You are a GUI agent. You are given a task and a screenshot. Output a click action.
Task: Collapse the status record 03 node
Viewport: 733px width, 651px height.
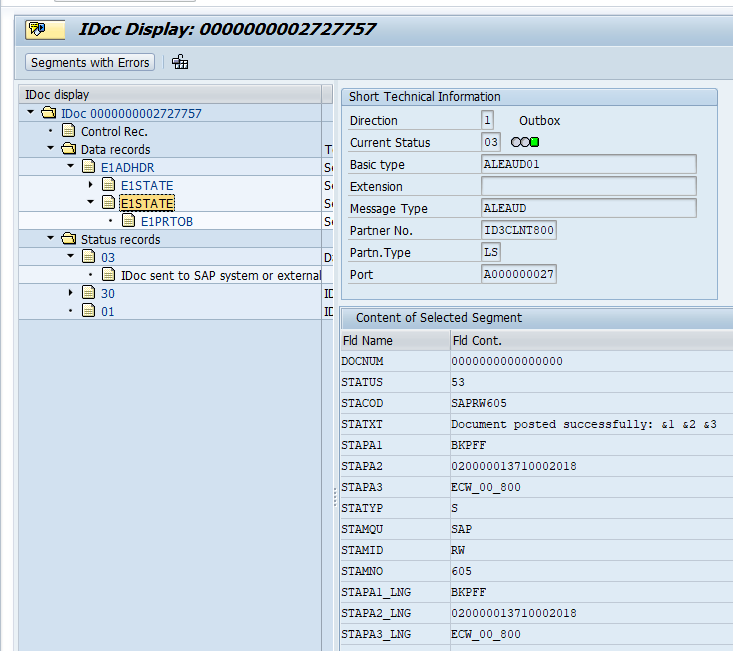[x=71, y=257]
